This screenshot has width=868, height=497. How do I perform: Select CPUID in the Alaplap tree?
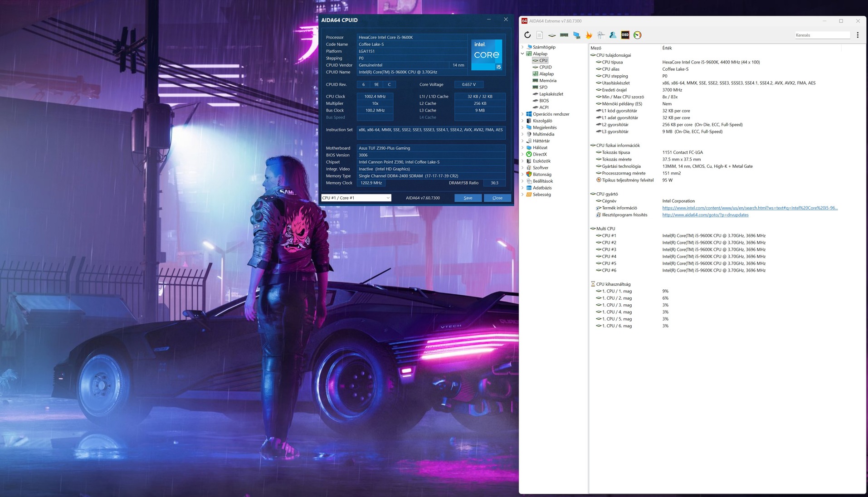pyautogui.click(x=546, y=67)
